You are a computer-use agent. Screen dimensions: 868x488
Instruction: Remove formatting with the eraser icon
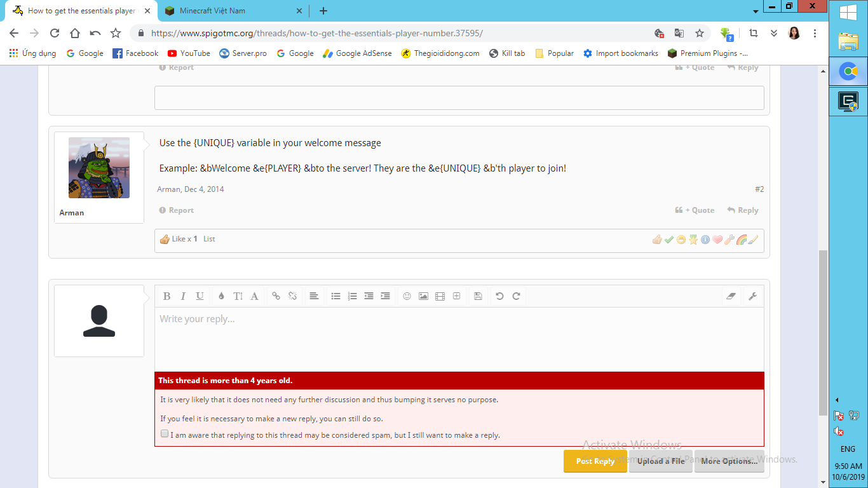(731, 296)
